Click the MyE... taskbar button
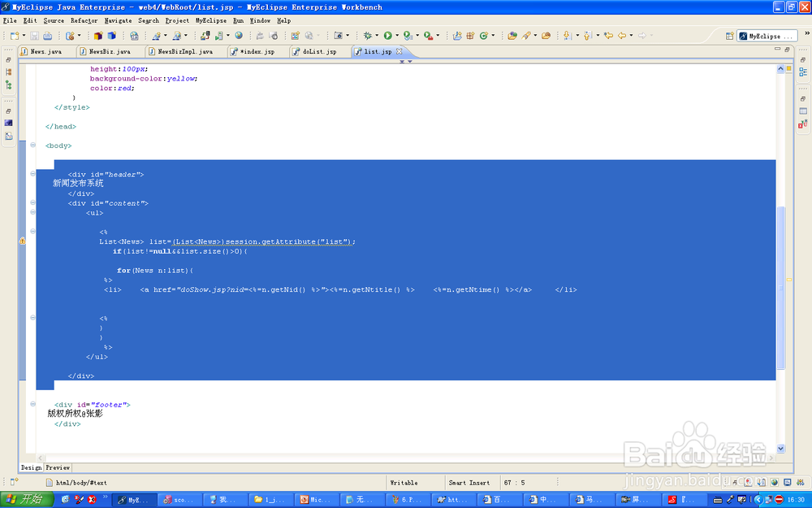The width and height of the screenshot is (812, 508). [134, 500]
